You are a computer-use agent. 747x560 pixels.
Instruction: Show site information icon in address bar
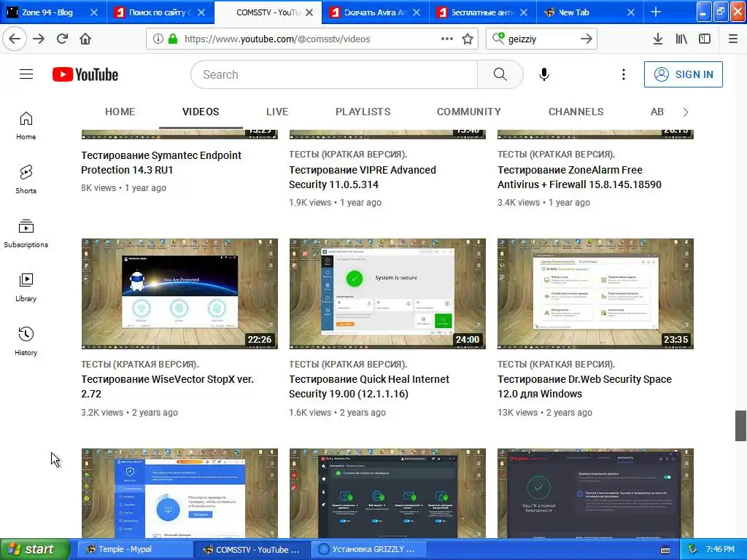[158, 39]
